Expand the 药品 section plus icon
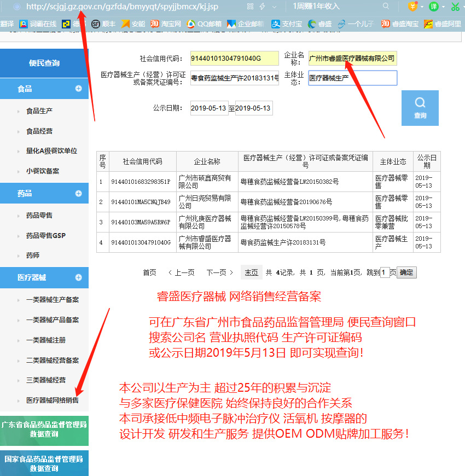 pyautogui.click(x=79, y=193)
